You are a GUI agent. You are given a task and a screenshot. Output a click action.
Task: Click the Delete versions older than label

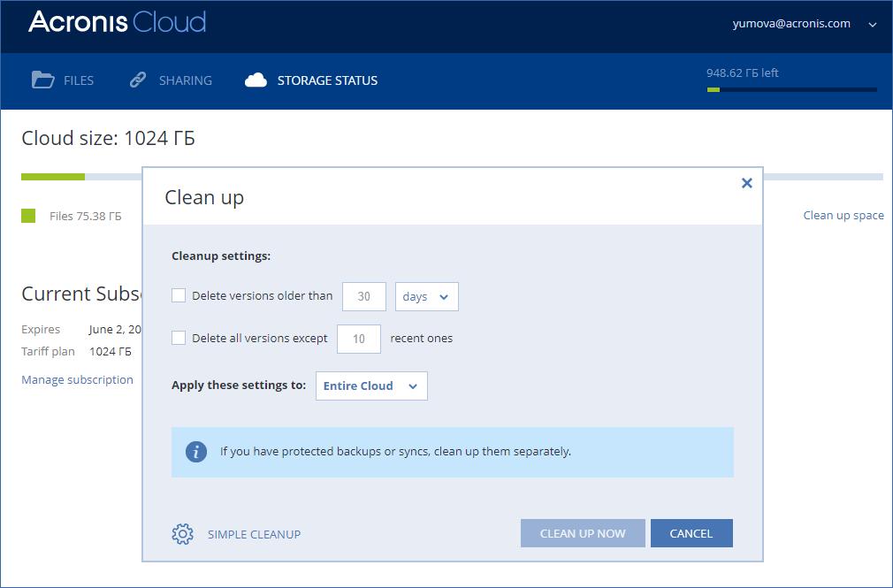[262, 295]
